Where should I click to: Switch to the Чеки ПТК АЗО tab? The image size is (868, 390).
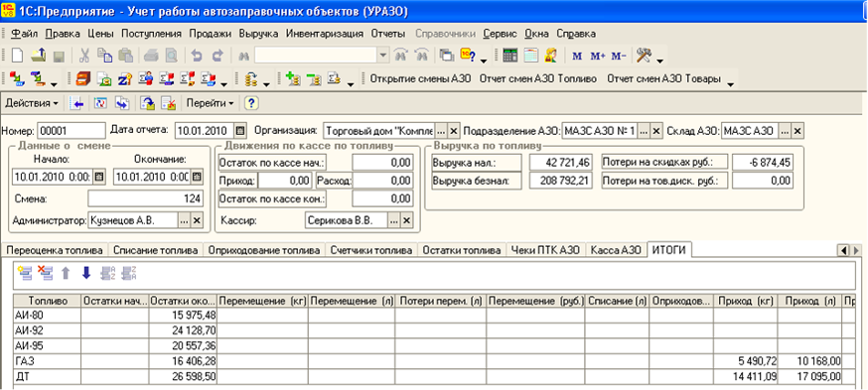point(545,250)
